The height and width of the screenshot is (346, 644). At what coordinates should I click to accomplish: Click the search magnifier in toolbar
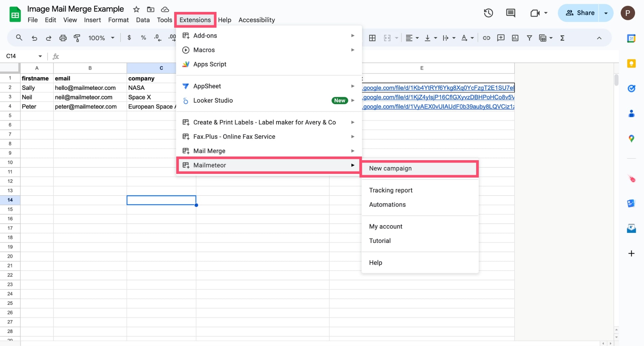[x=19, y=38]
